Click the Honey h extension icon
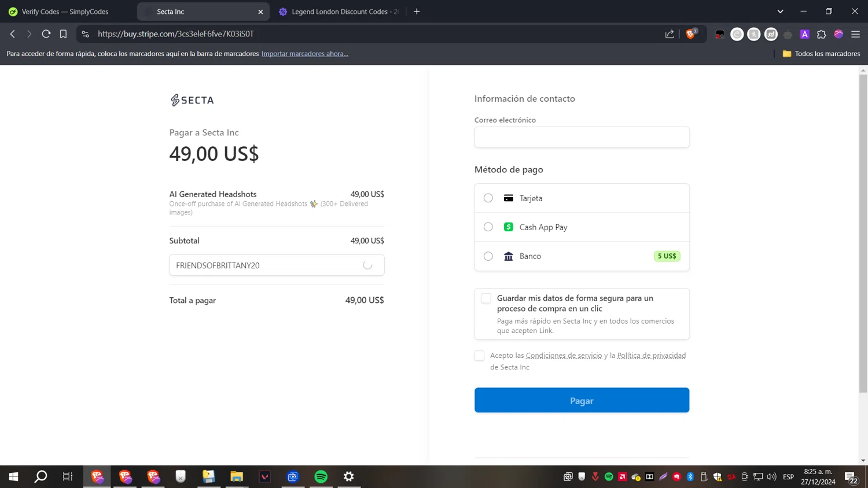This screenshot has width=868, height=488. (753, 34)
